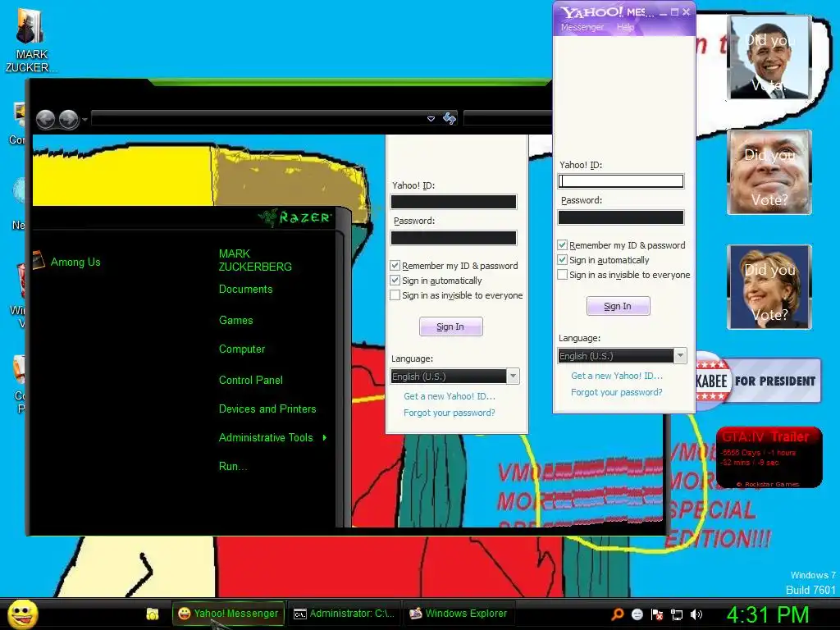Follow 'Get a new Yahoo! ID...' in the panel inside Explorer

pos(450,396)
